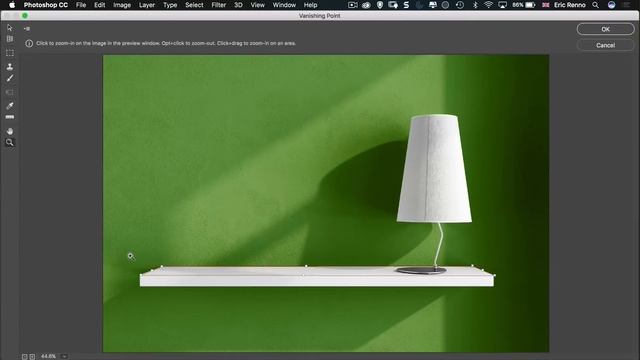The image size is (640, 360).
Task: Click the screen recording camera menu bar icon
Action: click(353, 5)
